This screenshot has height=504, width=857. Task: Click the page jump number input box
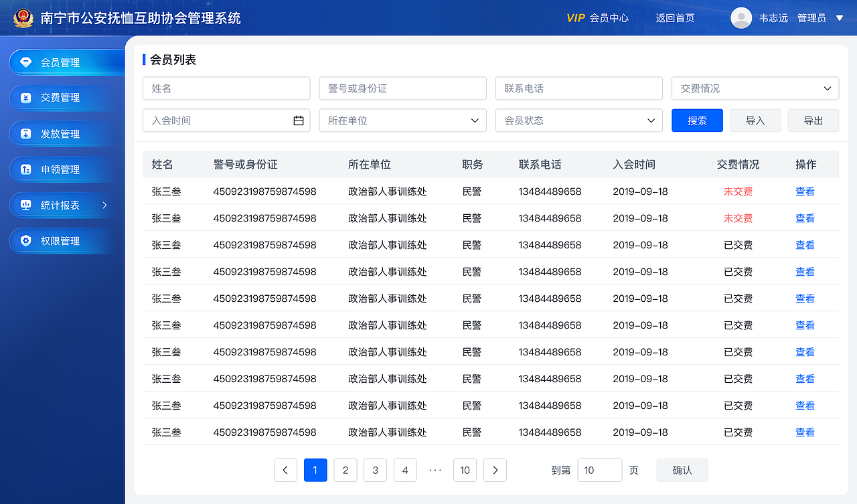point(599,470)
